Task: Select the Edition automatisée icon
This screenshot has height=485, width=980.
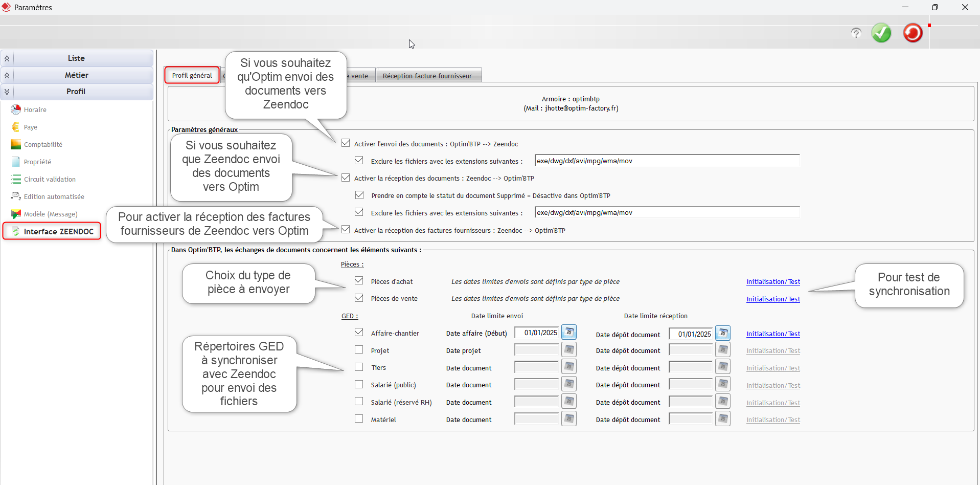Action: [16, 196]
